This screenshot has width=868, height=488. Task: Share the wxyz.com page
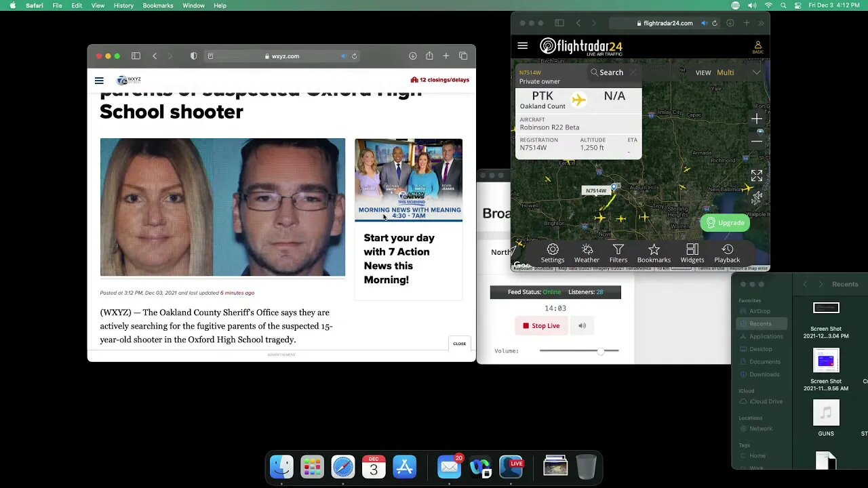click(x=429, y=56)
